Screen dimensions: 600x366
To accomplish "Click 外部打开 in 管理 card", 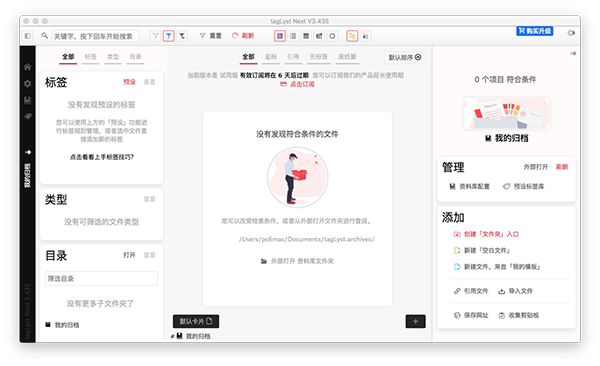I will [536, 167].
